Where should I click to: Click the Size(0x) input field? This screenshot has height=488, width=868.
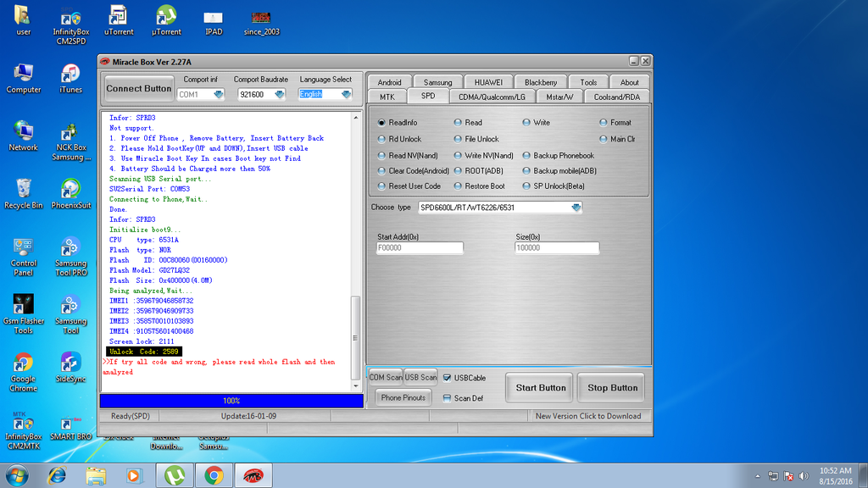(x=557, y=248)
